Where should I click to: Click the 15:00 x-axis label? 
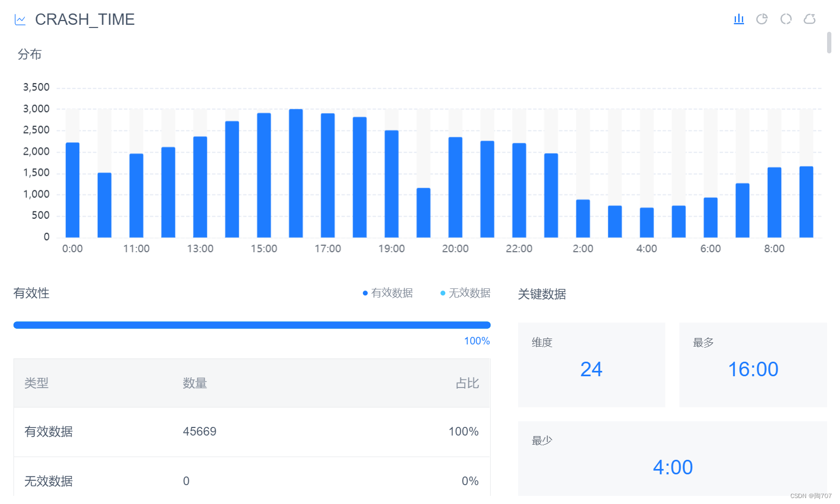tap(264, 249)
